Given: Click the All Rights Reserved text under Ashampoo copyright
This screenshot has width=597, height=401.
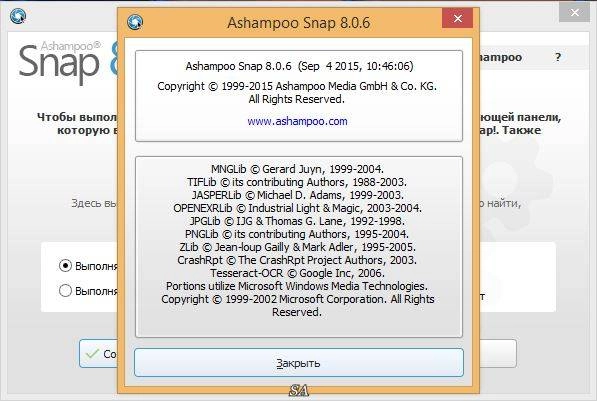Looking at the screenshot, I should (297, 99).
